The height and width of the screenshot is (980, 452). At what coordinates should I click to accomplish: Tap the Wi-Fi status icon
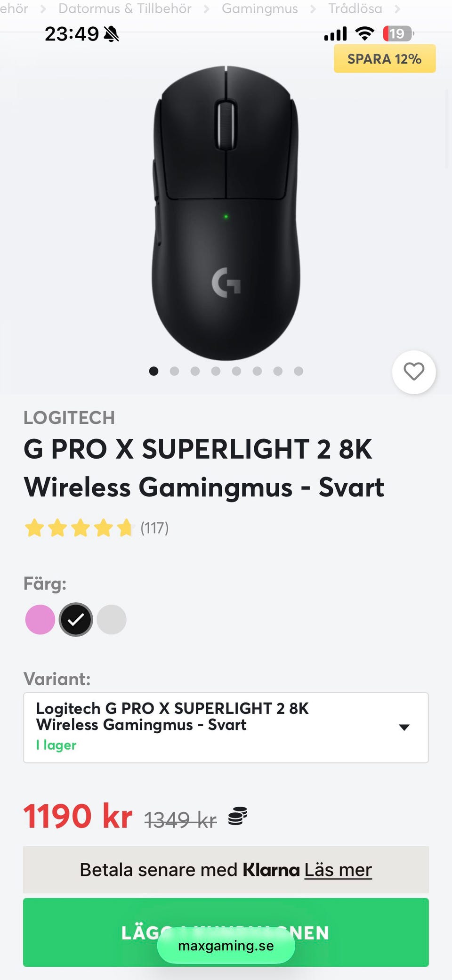pos(364,33)
